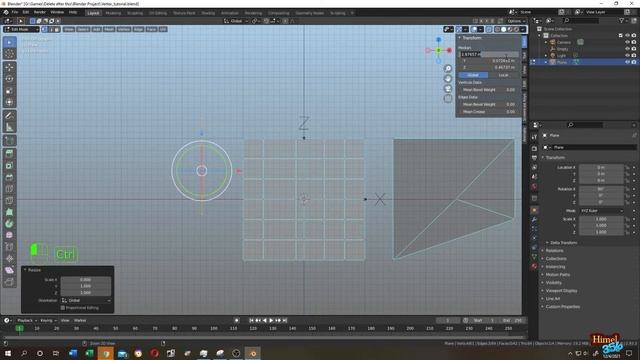Screen dimensions: 640x360
Task: Hide the Empty in outliner
Action: pos(627,49)
